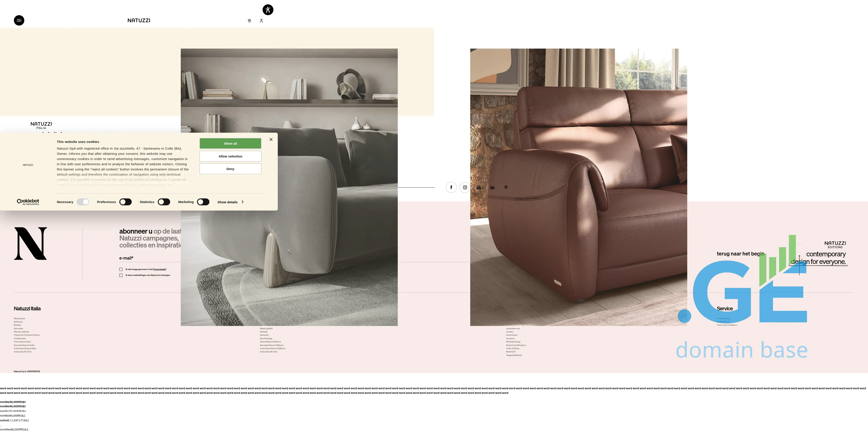Click the user account icon
This screenshot has height=432, width=868.
261,21
